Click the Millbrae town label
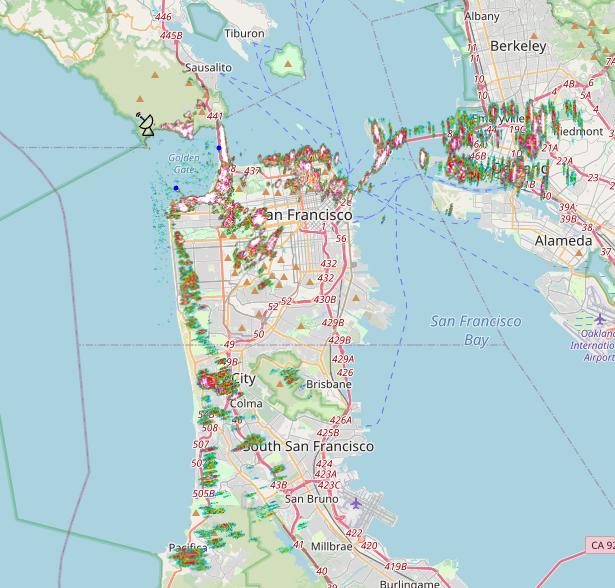Image resolution: width=615 pixels, height=588 pixels. [x=331, y=547]
